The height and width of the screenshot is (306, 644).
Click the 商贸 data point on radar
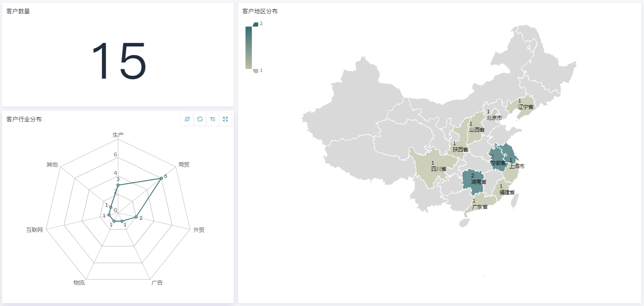pos(161,178)
